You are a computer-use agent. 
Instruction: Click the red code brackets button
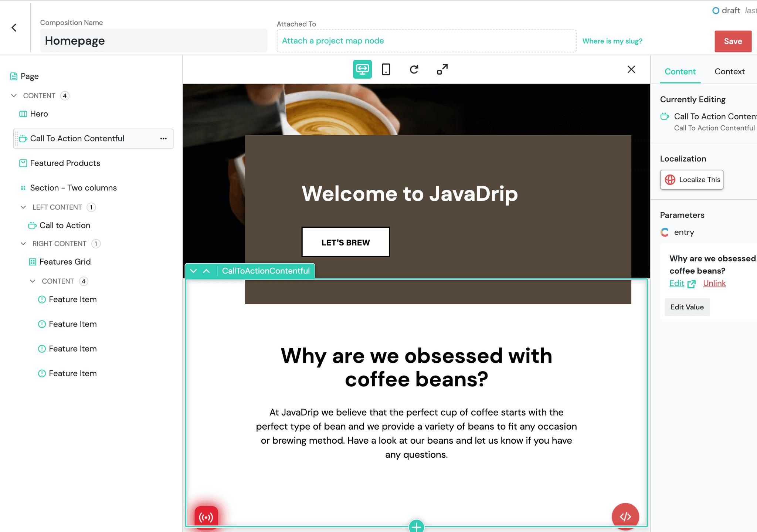[625, 516]
